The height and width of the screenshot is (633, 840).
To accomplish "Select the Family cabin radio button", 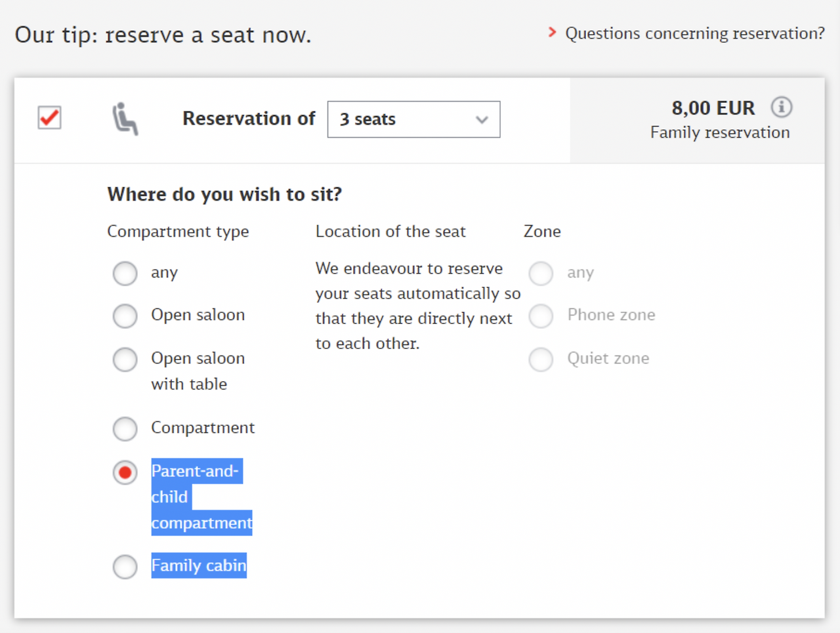I will coord(125,567).
